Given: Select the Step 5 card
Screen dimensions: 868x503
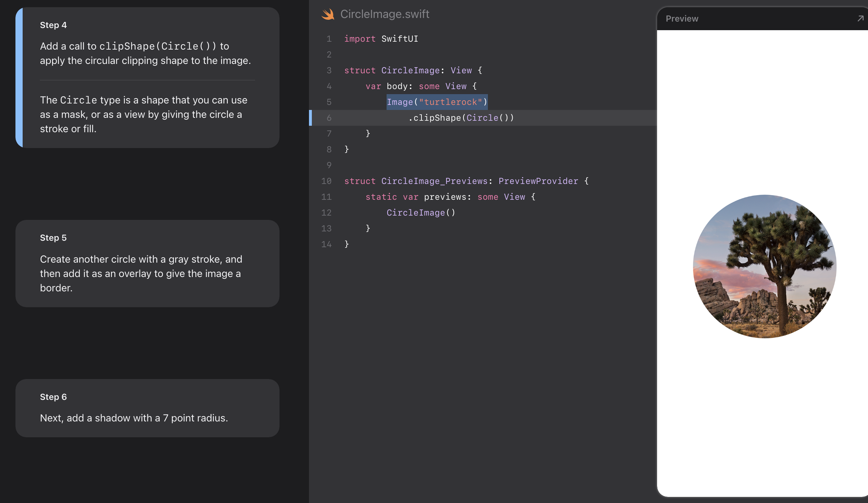Looking at the screenshot, I should [x=147, y=263].
